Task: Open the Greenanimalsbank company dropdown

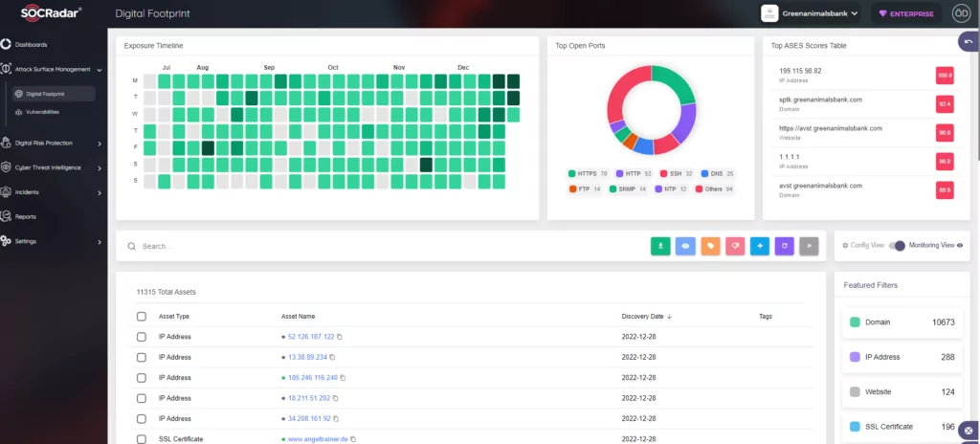Action: coord(811,13)
